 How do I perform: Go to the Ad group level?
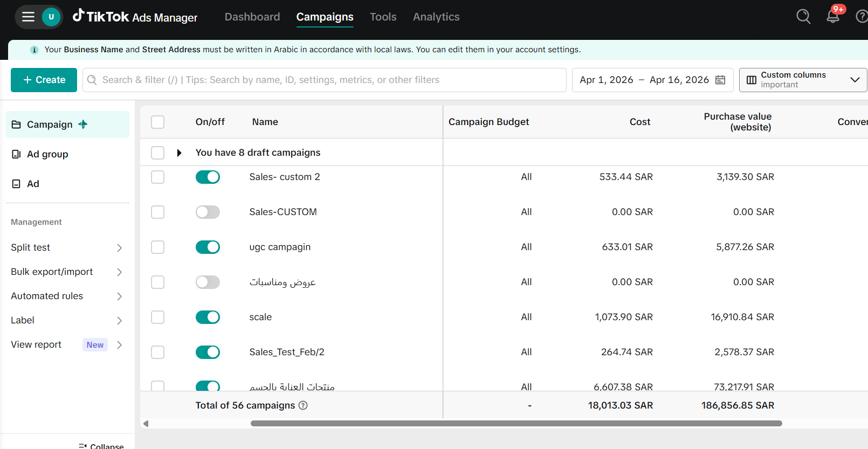(47, 154)
